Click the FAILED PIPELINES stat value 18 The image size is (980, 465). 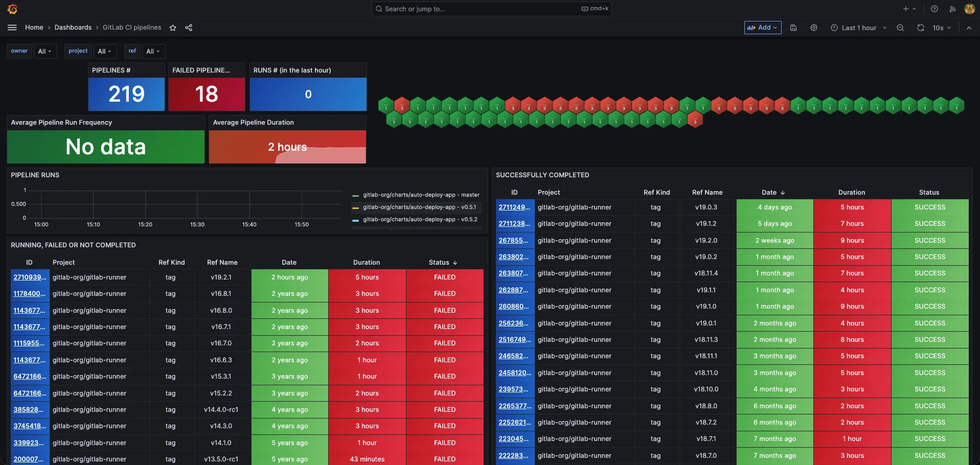[x=207, y=94]
